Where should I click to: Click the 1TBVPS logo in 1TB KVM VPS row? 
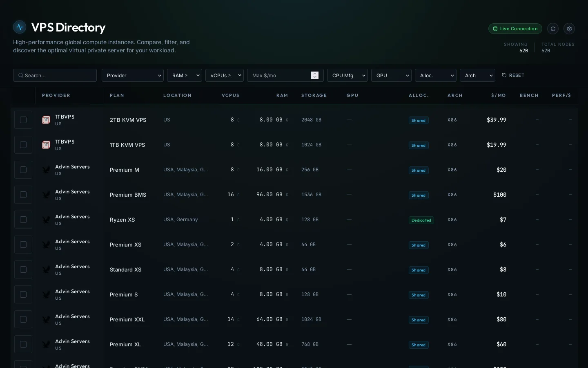tap(46, 145)
